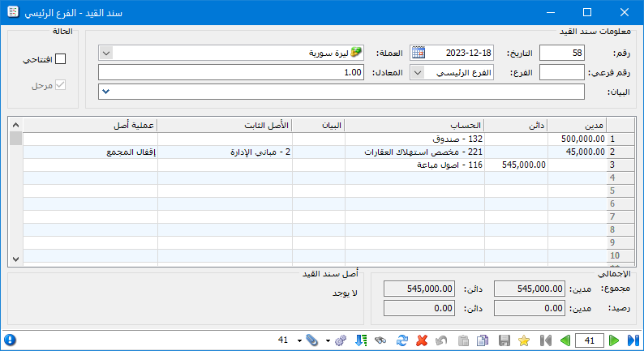Click the balance مدين field 0.00

click(530, 308)
